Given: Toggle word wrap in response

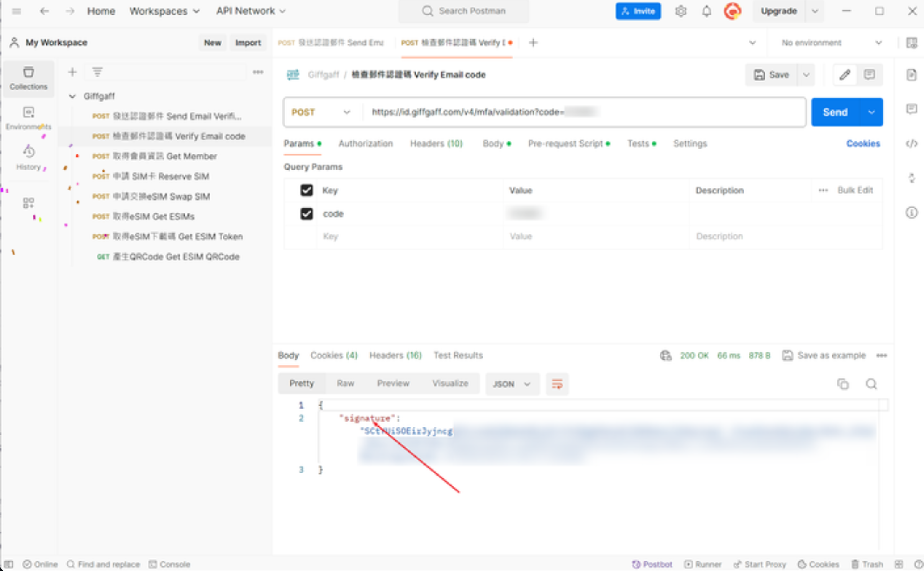Looking at the screenshot, I should 557,384.
